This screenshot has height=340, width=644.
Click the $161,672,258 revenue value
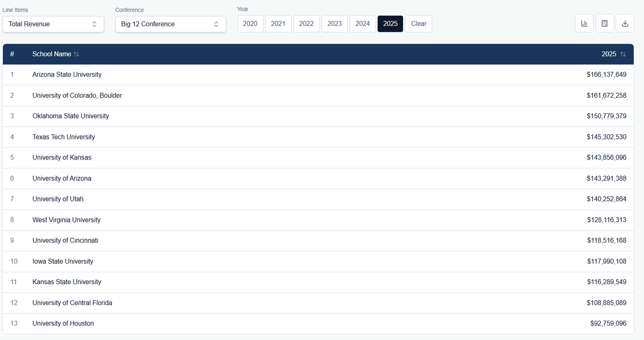[x=606, y=96]
